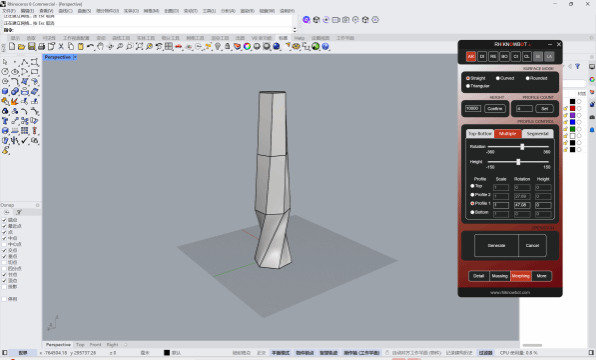Viewport: 596px width, 360px height.
Task: Click the Confirm height button
Action: click(x=495, y=109)
